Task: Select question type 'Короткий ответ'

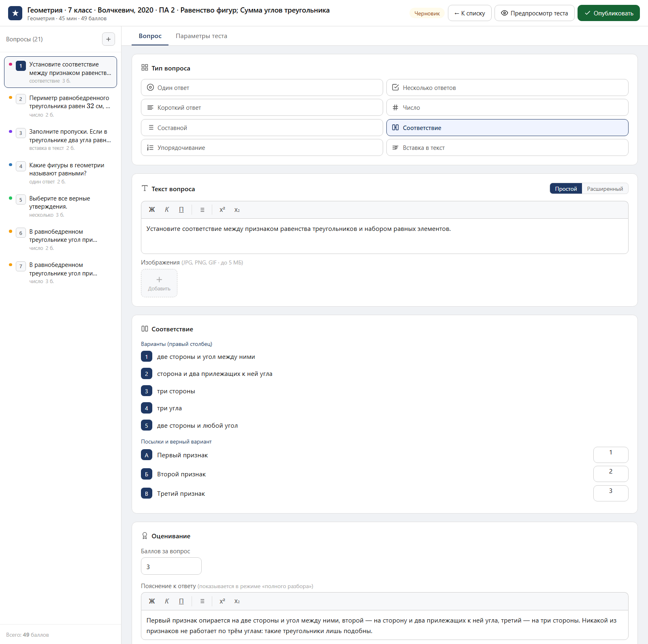Action: tap(262, 108)
